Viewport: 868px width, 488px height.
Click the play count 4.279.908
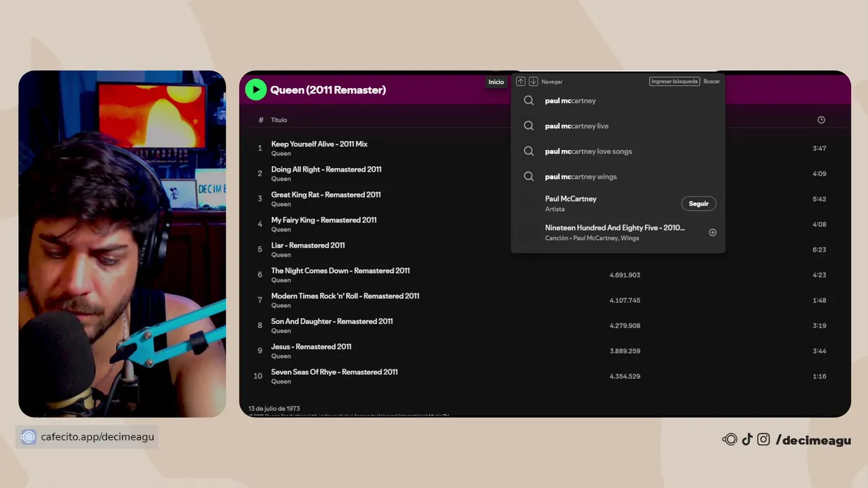coord(625,325)
